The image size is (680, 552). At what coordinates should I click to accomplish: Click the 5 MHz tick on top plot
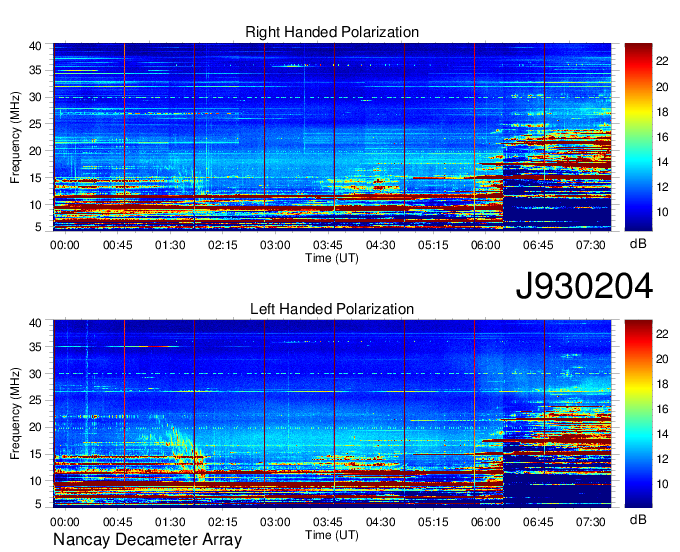point(38,226)
